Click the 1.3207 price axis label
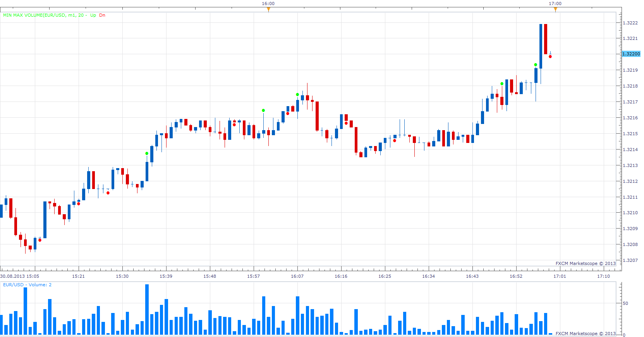Viewport: 644px width, 337px height. pyautogui.click(x=630, y=260)
